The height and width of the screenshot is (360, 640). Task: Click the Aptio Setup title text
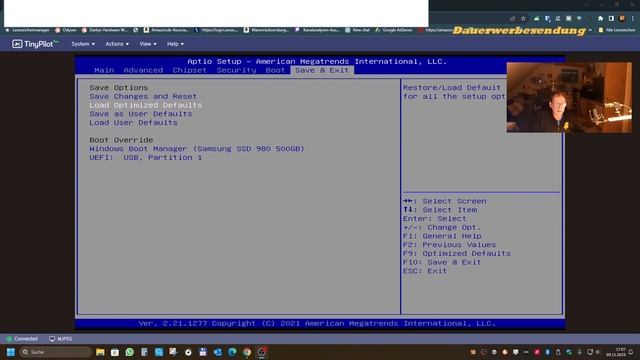317,61
